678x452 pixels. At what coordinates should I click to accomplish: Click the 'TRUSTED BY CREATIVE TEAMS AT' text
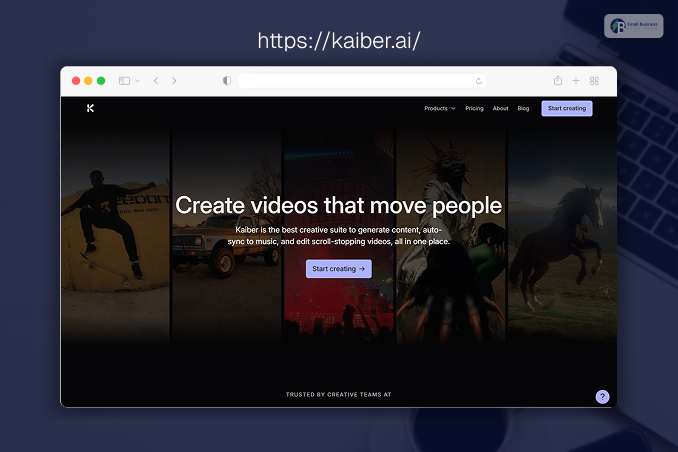tap(339, 394)
